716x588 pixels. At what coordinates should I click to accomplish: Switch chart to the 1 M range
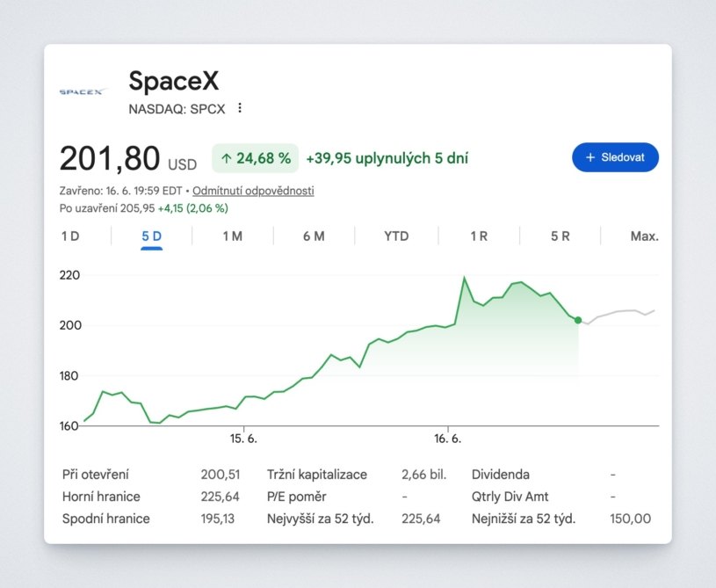coord(233,236)
